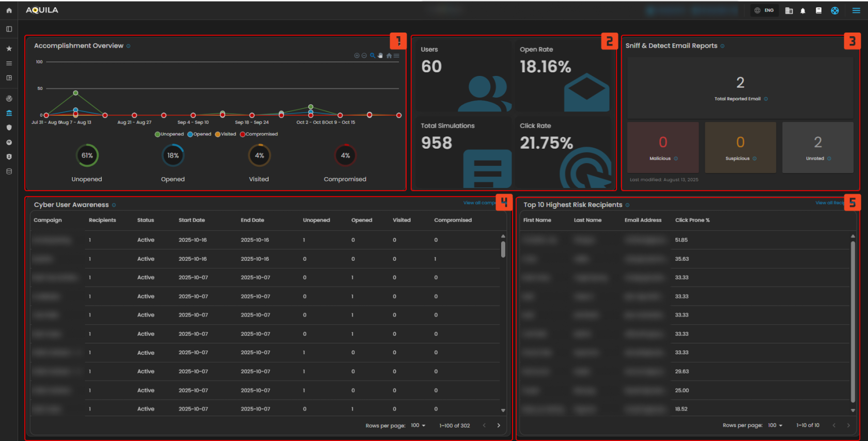Select the chart panning hand tool
Screen dimensions: 868x441
381,56
